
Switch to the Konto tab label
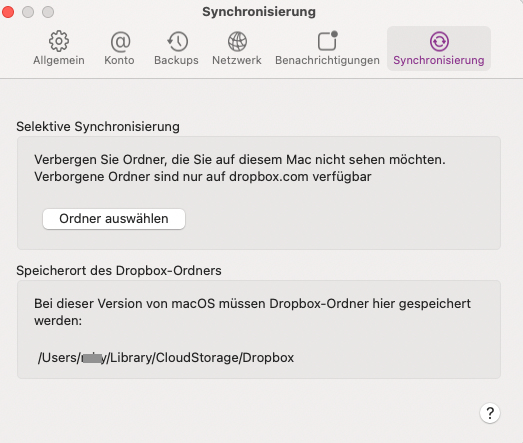click(119, 60)
